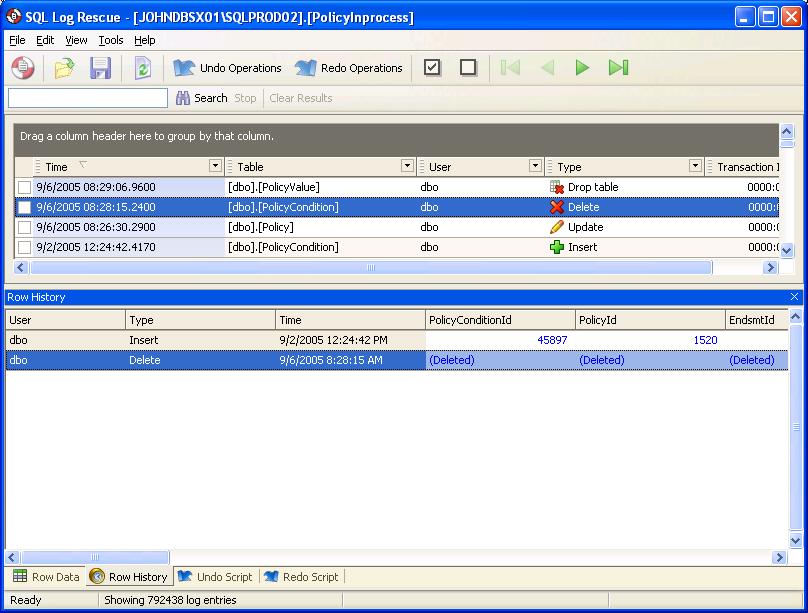Select the [dbo].[Policy] table cell
Screen dimensions: 808x613
pos(321,227)
